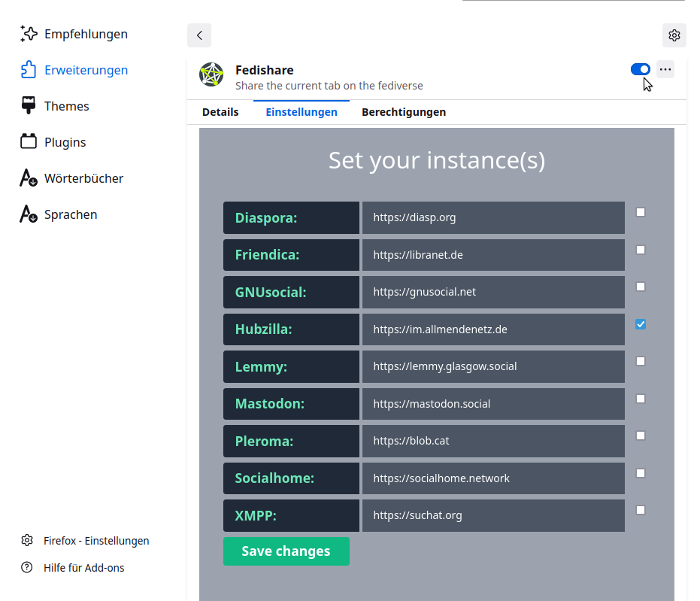Click the Sprachen language icon

coord(29,214)
